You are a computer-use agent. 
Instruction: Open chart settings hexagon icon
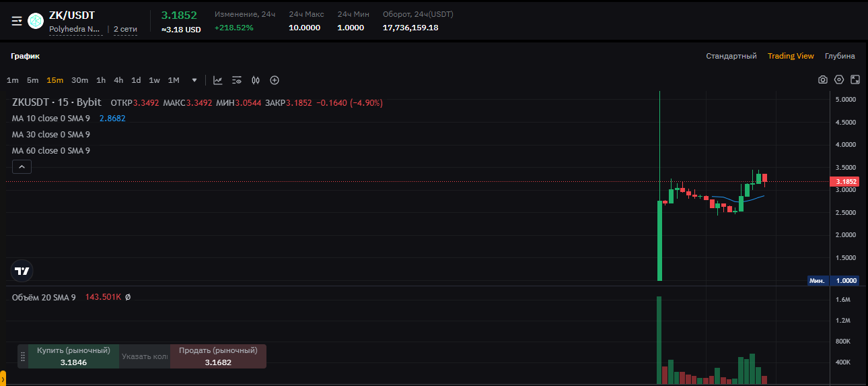pos(839,79)
